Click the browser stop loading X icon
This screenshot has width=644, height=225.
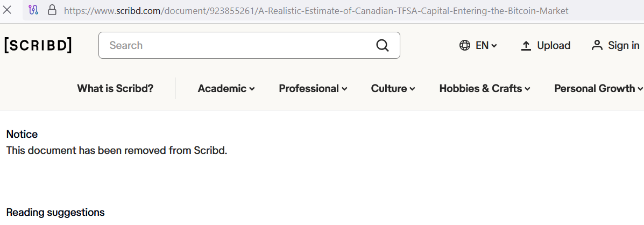point(8,10)
